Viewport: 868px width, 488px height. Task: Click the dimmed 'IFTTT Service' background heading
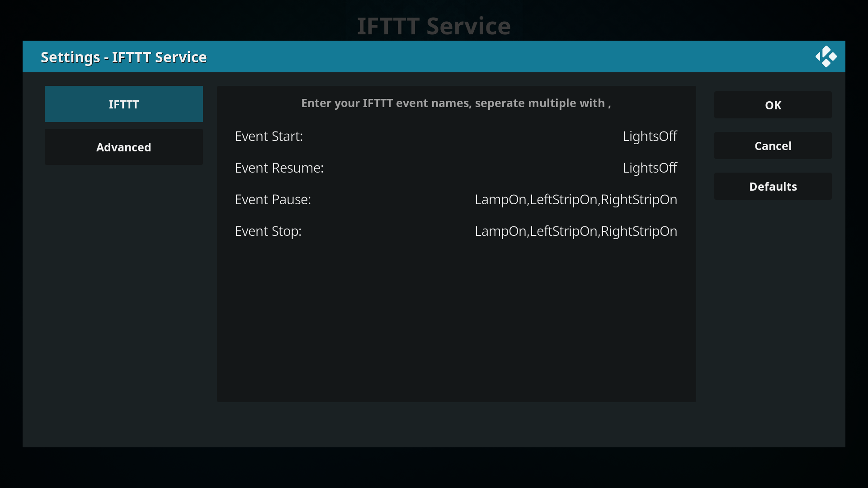(x=434, y=26)
